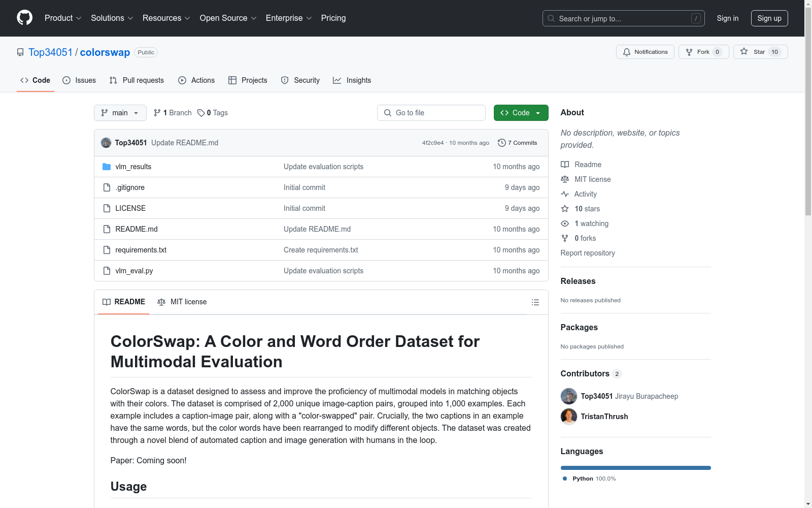Star the colorswap repository
812x508 pixels.
click(x=760, y=52)
